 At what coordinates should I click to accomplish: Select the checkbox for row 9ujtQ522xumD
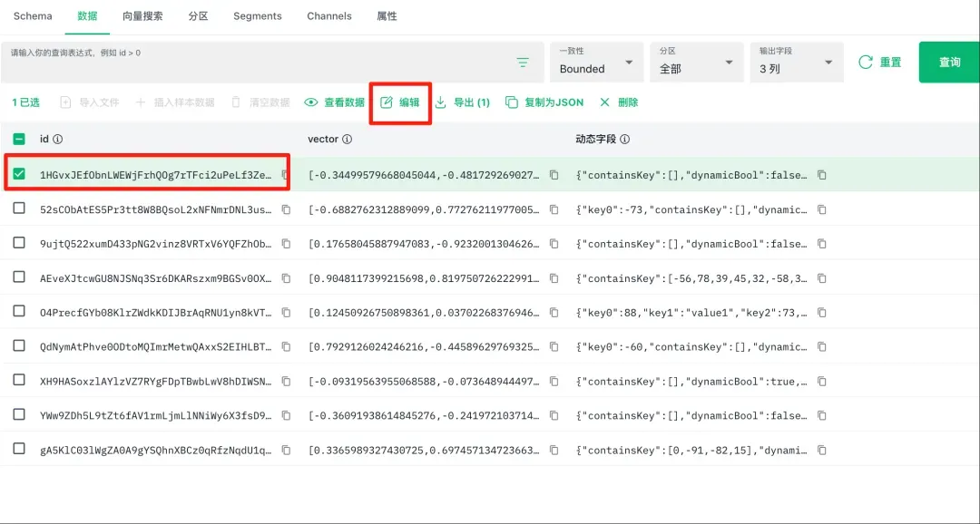19,243
